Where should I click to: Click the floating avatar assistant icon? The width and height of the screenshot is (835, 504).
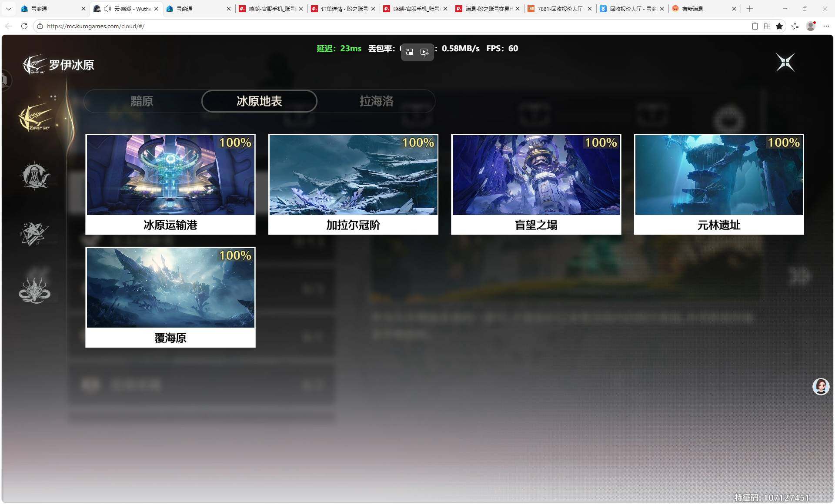coord(821,386)
